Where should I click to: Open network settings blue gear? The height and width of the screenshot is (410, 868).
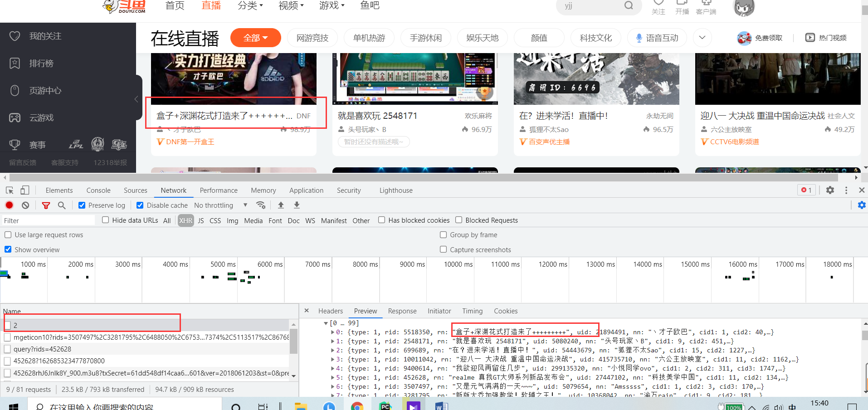(862, 205)
